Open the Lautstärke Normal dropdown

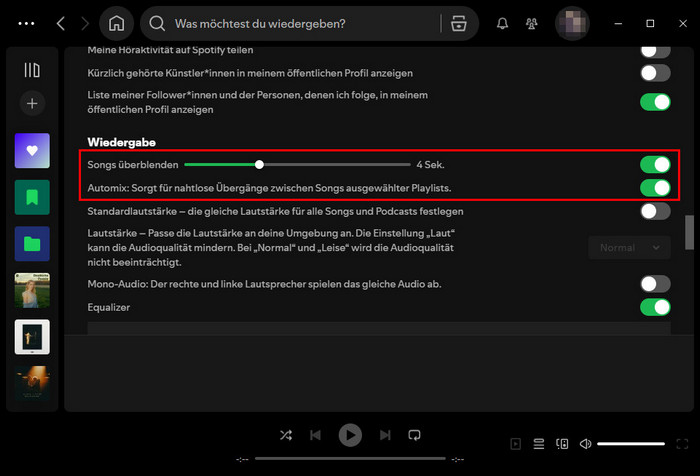pyautogui.click(x=629, y=247)
